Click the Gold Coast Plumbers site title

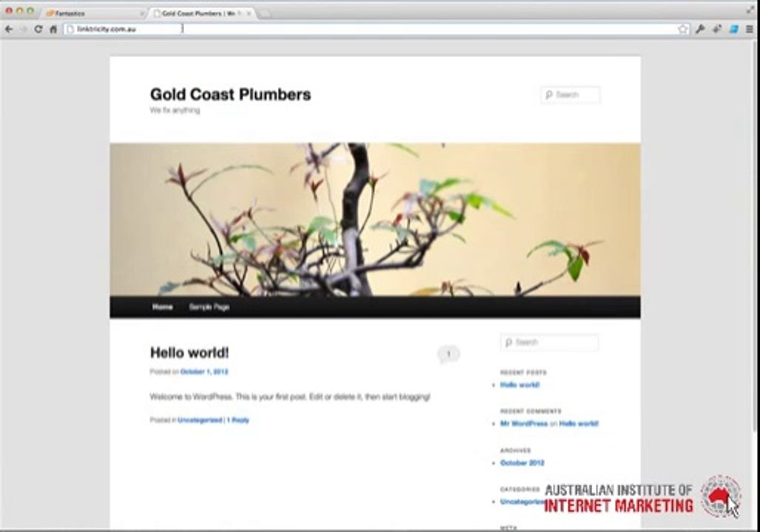tap(230, 94)
